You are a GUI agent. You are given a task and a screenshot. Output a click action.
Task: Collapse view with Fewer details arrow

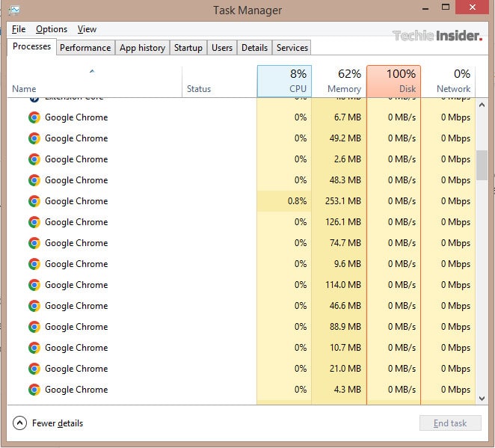tap(20, 423)
